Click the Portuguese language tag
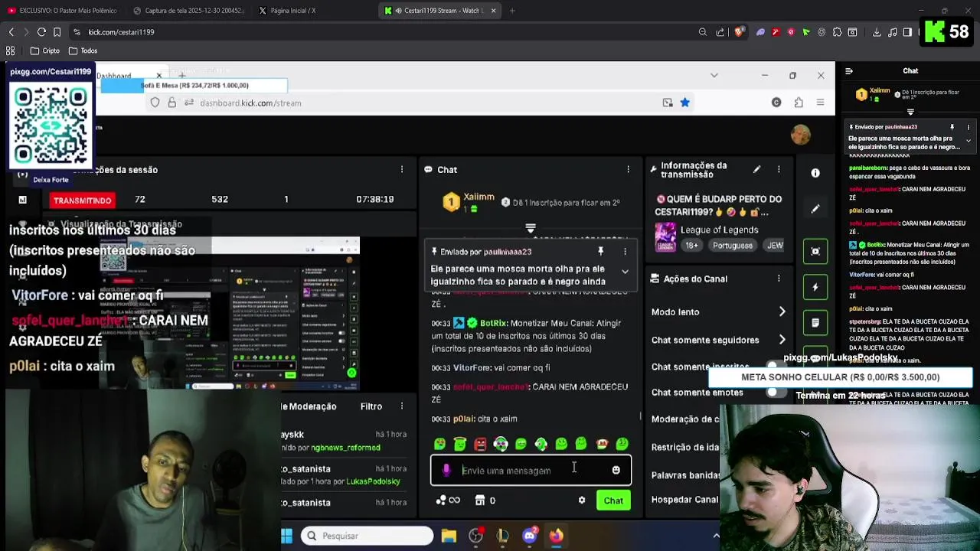The width and height of the screenshot is (980, 551). [x=733, y=246]
